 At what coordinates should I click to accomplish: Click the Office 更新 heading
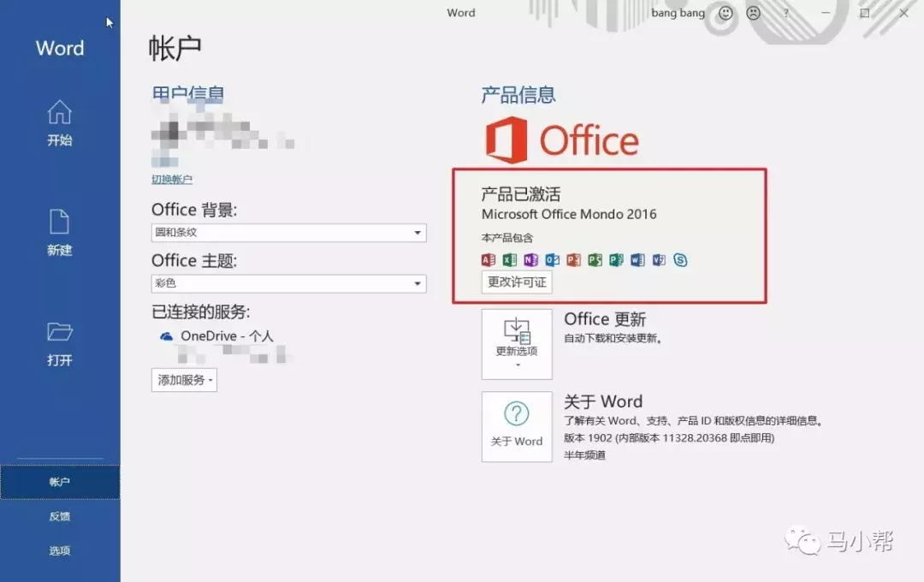pos(605,319)
